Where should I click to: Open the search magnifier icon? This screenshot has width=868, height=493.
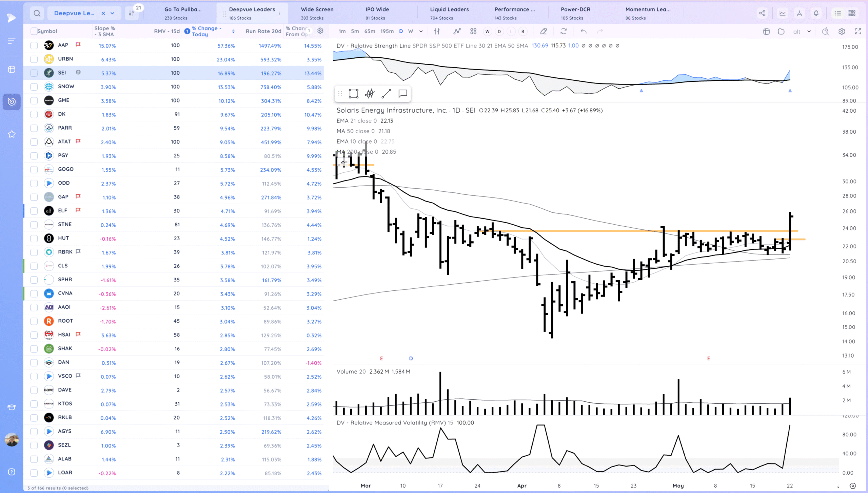tap(37, 13)
